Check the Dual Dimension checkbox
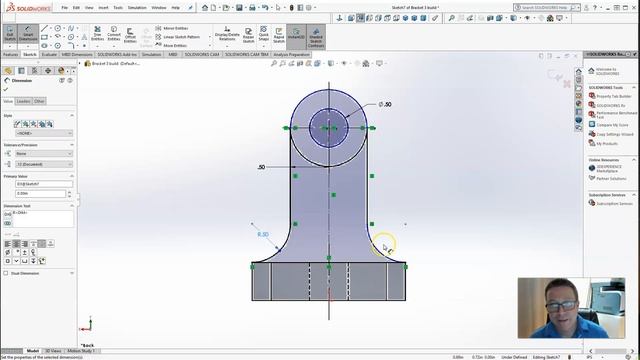 point(6,273)
